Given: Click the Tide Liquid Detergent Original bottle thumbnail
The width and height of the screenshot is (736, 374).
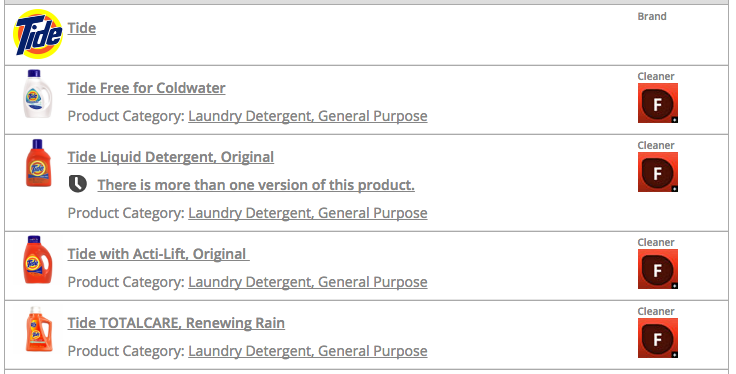Looking at the screenshot, I should pyautogui.click(x=38, y=163).
